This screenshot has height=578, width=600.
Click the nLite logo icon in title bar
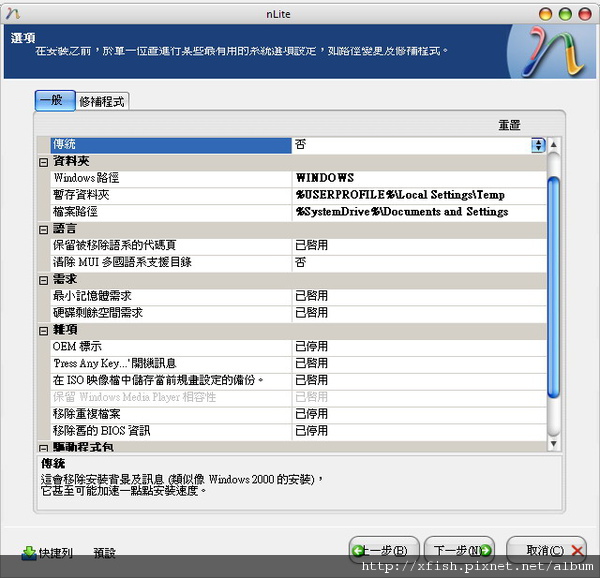tap(13, 14)
